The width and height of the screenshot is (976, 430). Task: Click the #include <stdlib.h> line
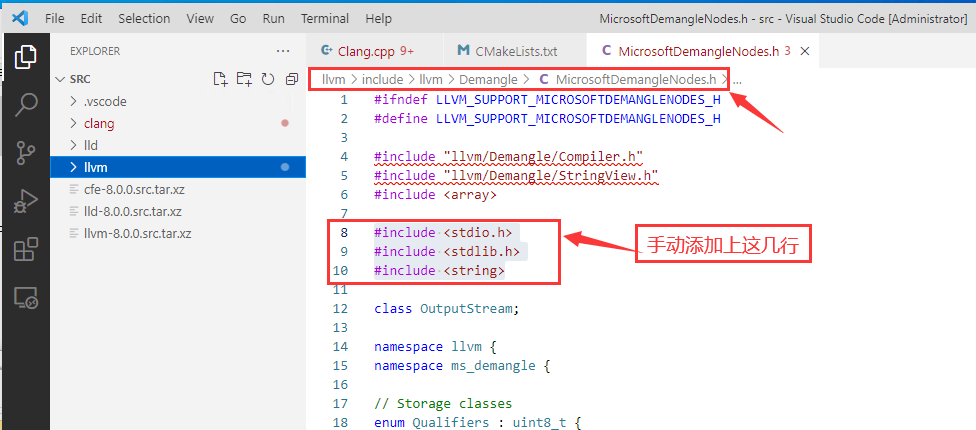coord(447,251)
